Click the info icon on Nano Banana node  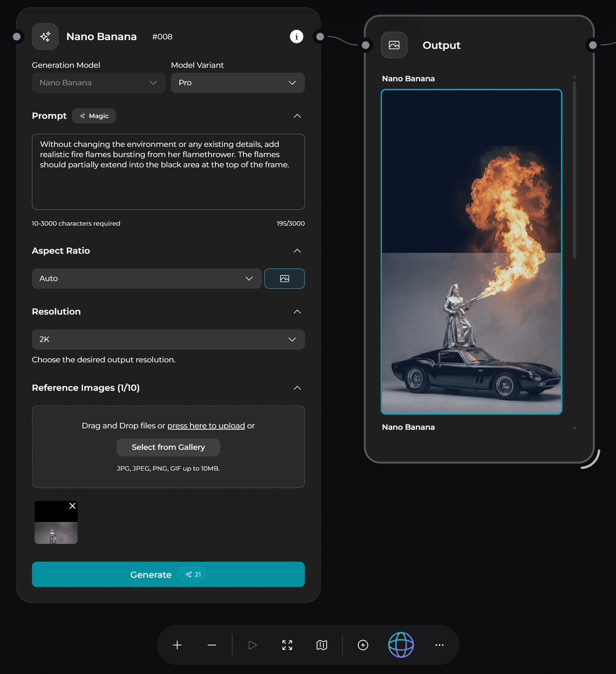coord(296,36)
